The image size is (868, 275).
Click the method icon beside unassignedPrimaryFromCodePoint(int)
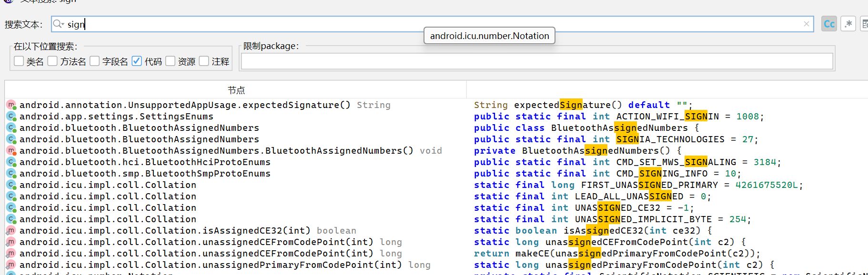(x=11, y=265)
